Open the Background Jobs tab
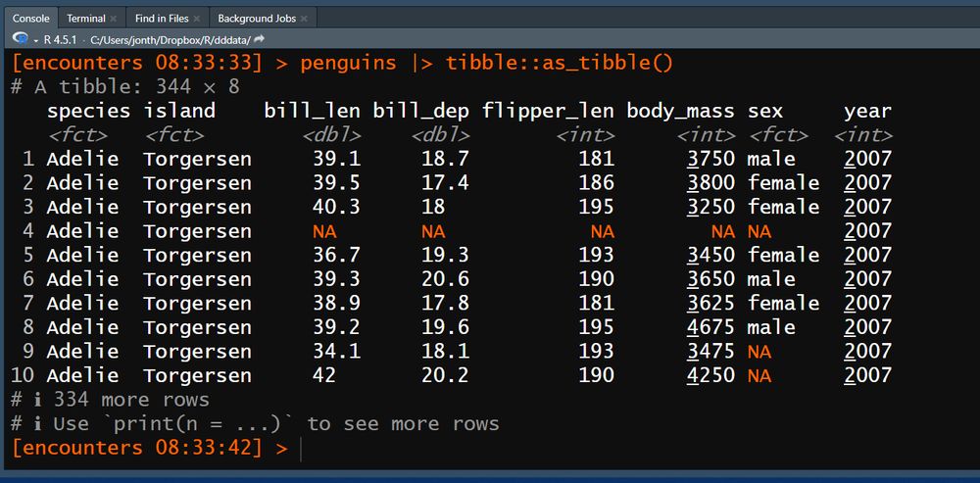980x483 pixels. point(257,18)
